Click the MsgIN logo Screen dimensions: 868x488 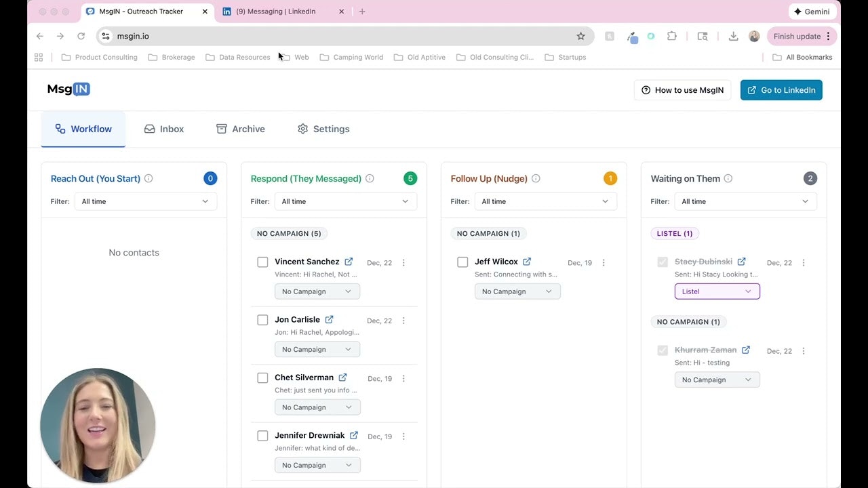tap(68, 89)
